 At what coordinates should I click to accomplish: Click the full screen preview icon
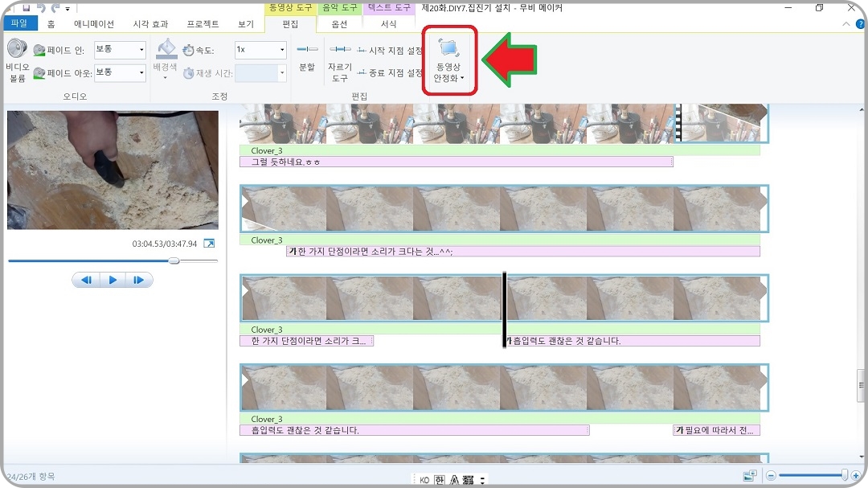tap(209, 244)
